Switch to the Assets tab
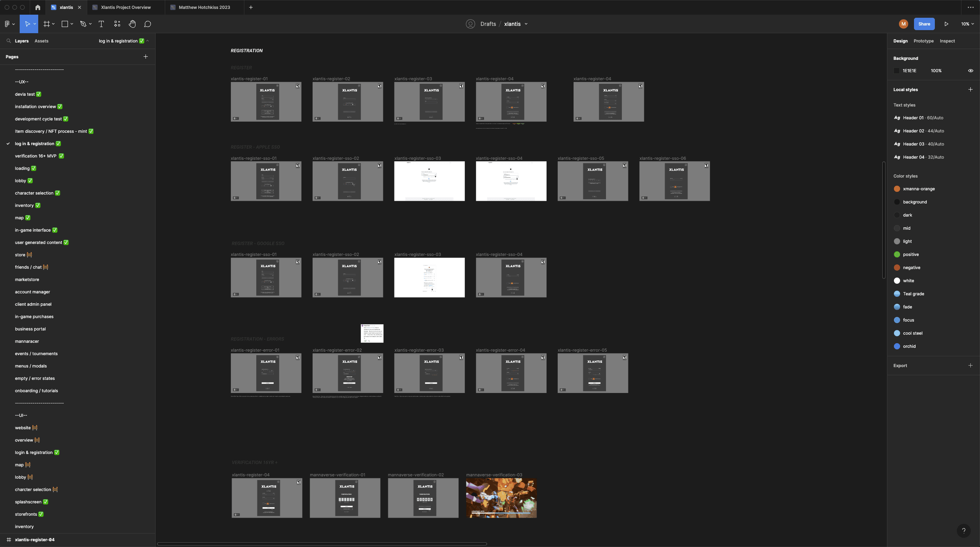 click(x=41, y=41)
